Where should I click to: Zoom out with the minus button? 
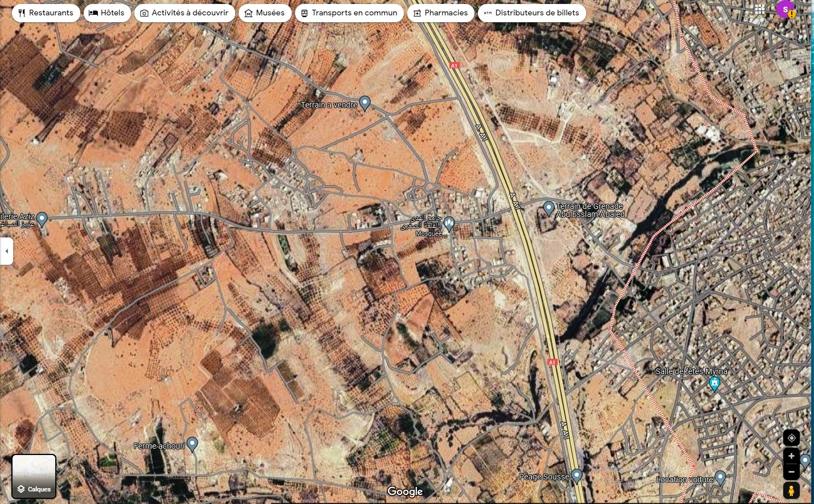point(791,472)
